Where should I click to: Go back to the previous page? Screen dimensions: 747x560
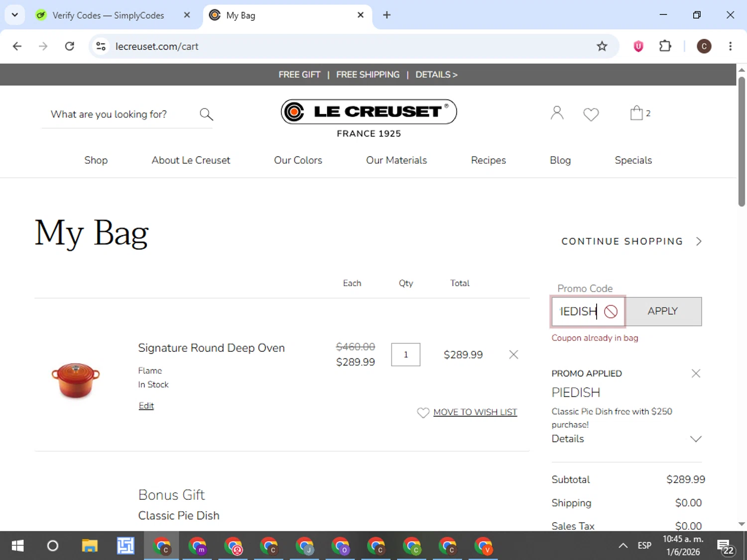tap(17, 46)
